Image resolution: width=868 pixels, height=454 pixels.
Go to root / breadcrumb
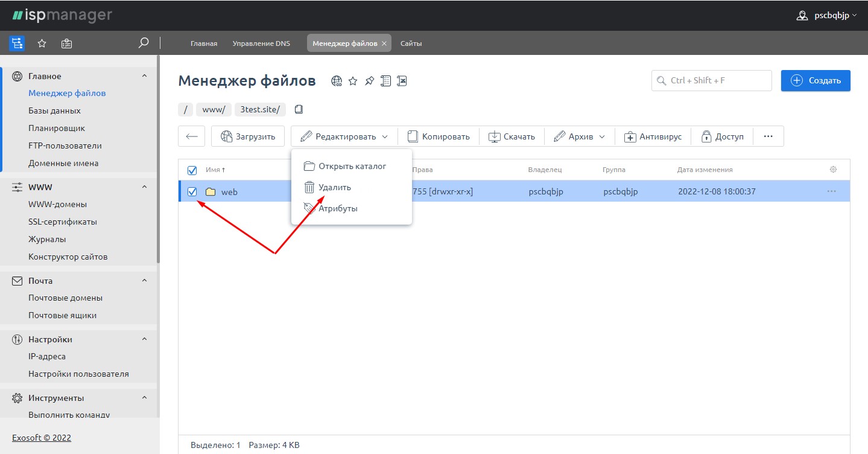tap(186, 110)
